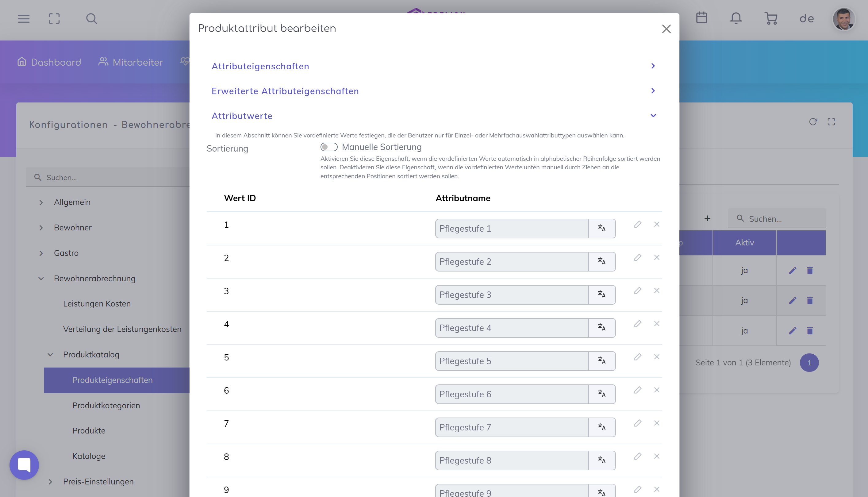Image resolution: width=868 pixels, height=497 pixels.
Task: Enable the Manuelle Sortierung toggle
Action: 329,147
